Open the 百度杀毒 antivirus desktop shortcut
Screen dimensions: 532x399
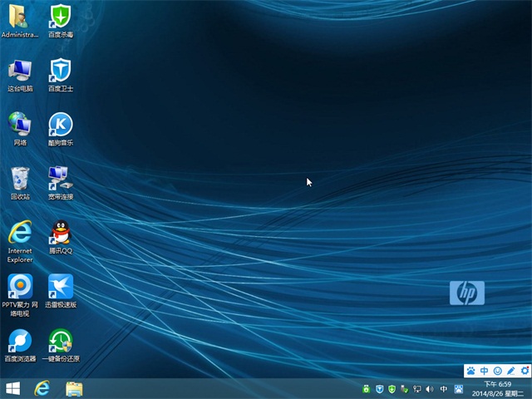point(61,17)
